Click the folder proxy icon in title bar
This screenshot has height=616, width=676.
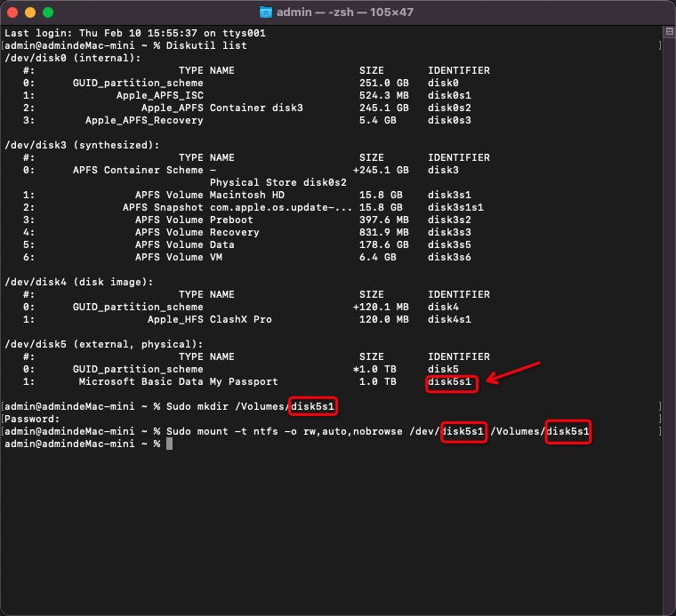pyautogui.click(x=266, y=12)
